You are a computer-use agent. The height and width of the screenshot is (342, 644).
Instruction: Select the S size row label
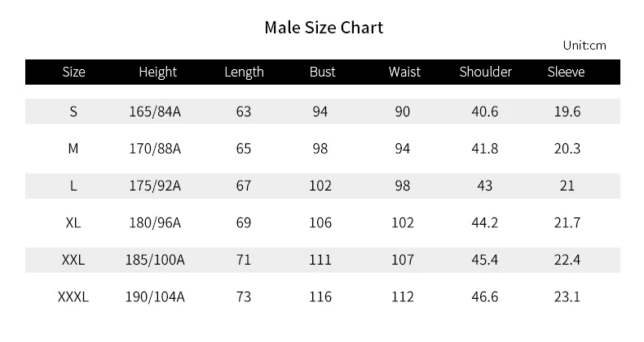[73, 112]
